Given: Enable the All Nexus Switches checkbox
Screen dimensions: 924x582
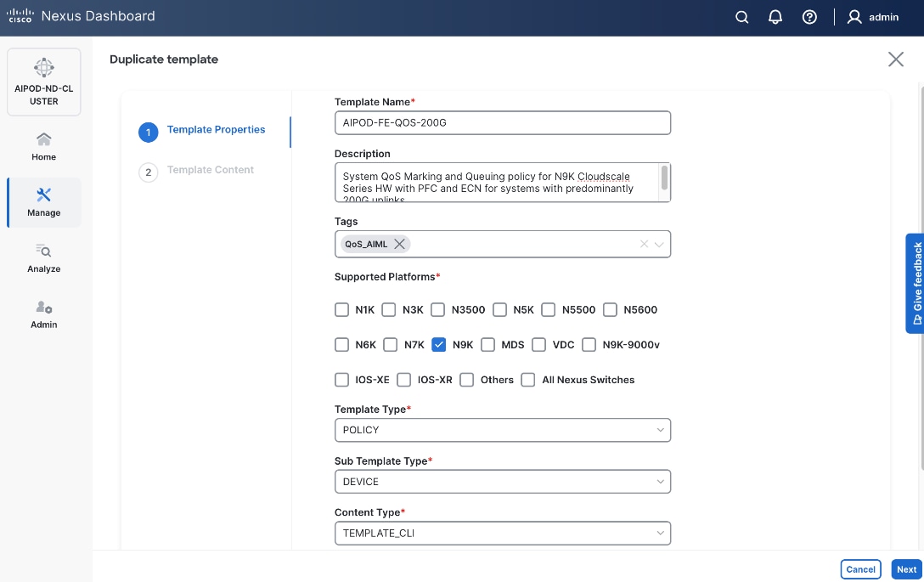Looking at the screenshot, I should [527, 380].
